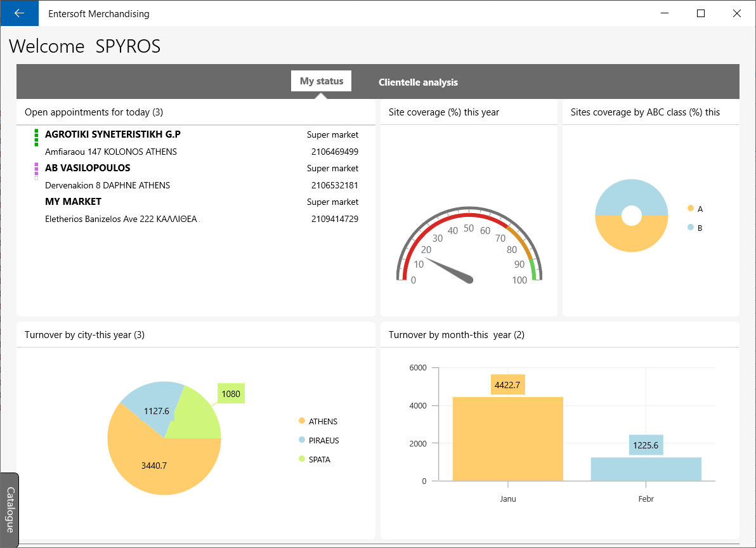The width and height of the screenshot is (756, 548).
Task: Click the back arrow button
Action: [x=19, y=13]
